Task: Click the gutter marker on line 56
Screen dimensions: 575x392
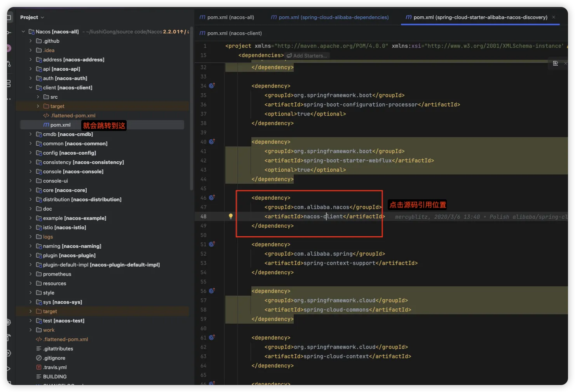Action: click(x=212, y=291)
